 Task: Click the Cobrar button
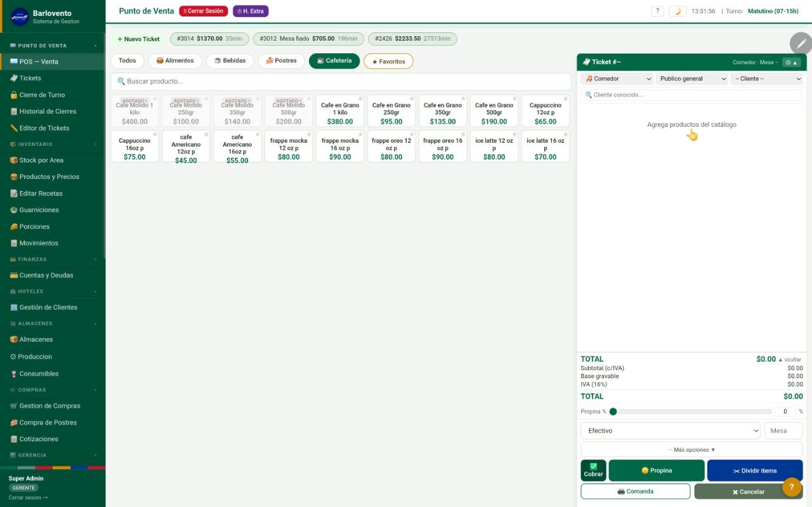(x=593, y=470)
